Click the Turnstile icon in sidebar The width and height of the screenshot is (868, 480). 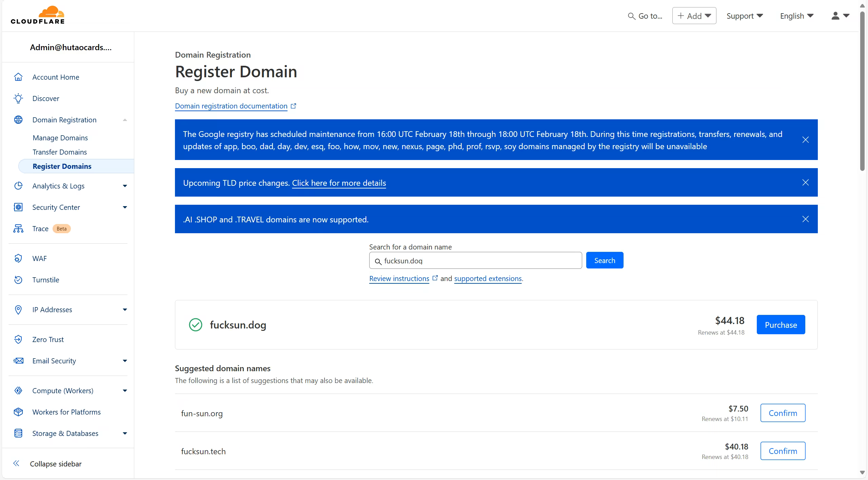pos(18,280)
